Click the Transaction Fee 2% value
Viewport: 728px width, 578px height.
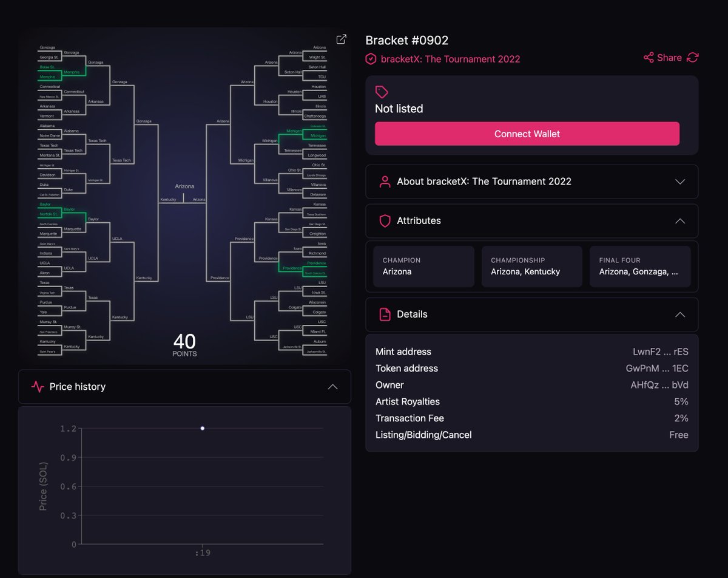coord(681,418)
